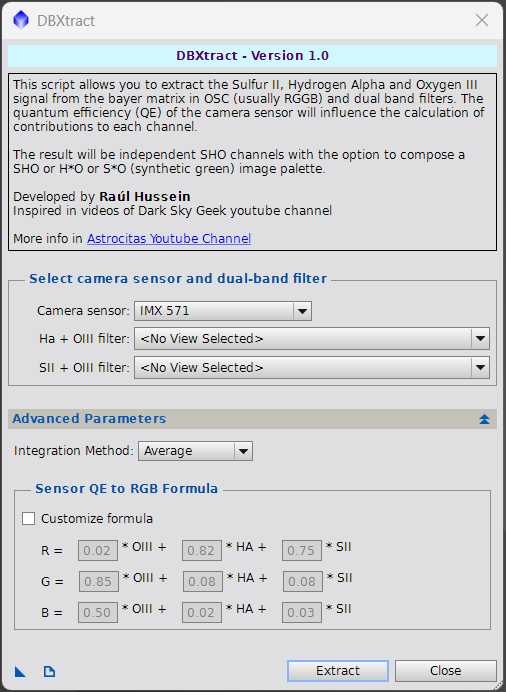Viewport: 506px width, 692px height.
Task: Open the Camera sensor dropdown
Action: [x=223, y=311]
